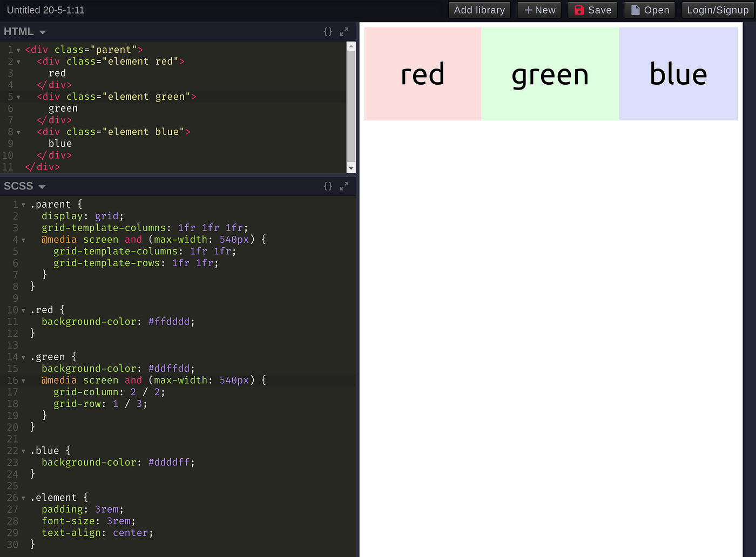Fold the .red rule on line 10
756x557 pixels.
tap(23, 310)
